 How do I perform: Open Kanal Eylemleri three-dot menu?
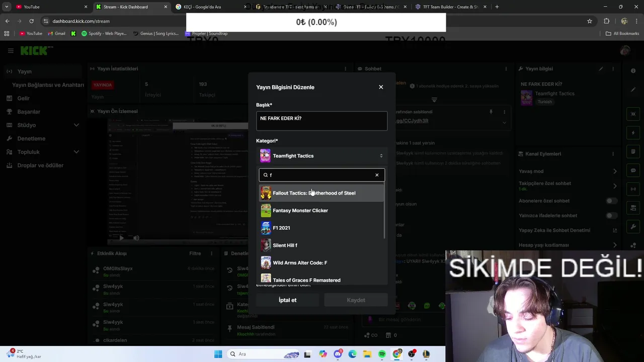613,154
